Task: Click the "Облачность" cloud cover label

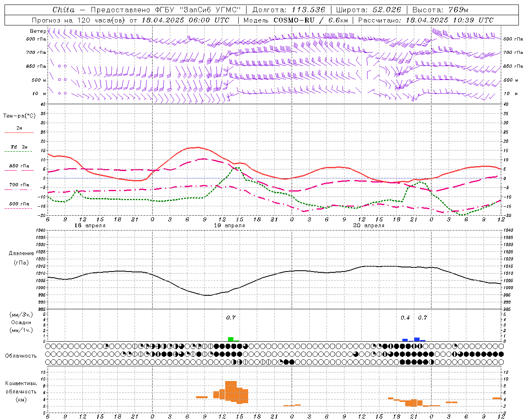Action: coord(21,356)
